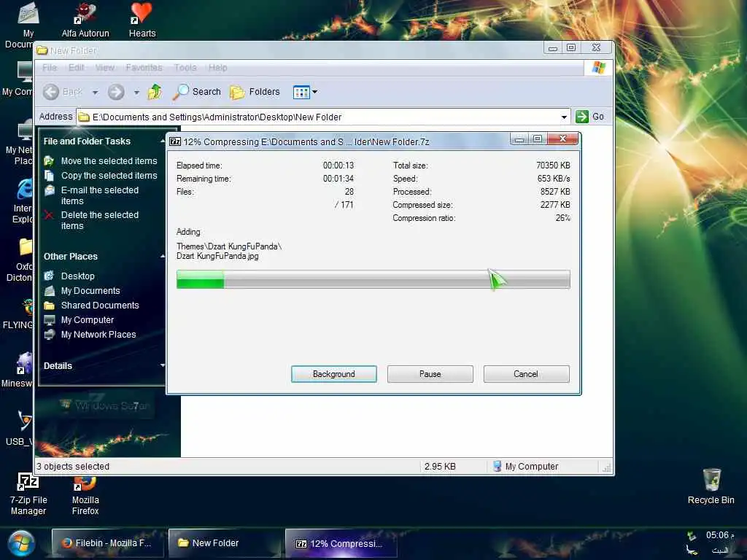The width and height of the screenshot is (747, 560).
Task: Open the File menu in Explorer
Action: (x=50, y=68)
